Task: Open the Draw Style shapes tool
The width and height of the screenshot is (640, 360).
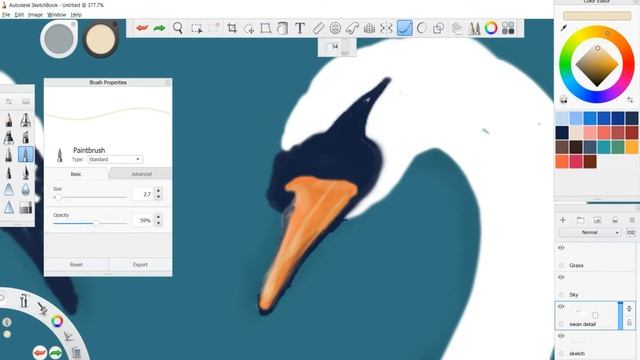Action: point(439,28)
